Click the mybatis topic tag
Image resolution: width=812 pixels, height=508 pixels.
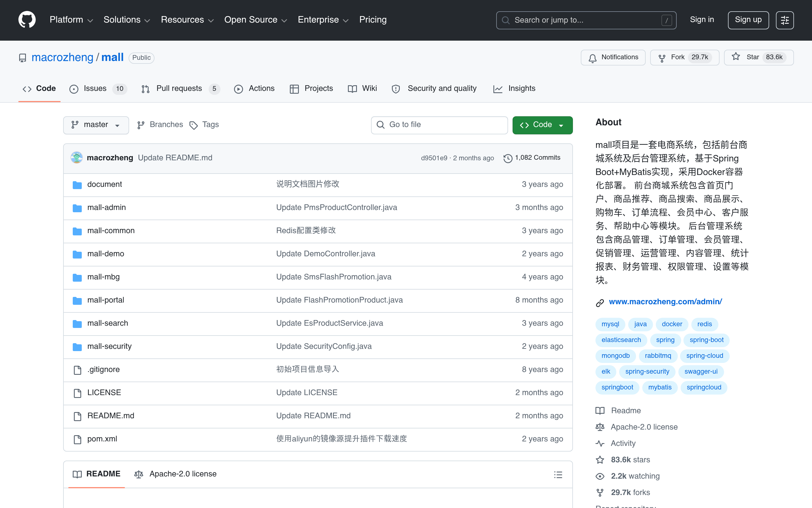click(660, 387)
